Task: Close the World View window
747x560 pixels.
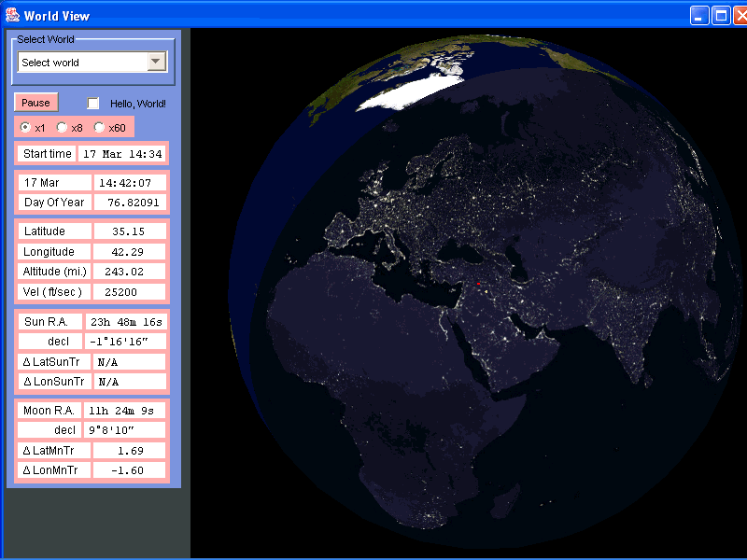Action: click(x=740, y=15)
